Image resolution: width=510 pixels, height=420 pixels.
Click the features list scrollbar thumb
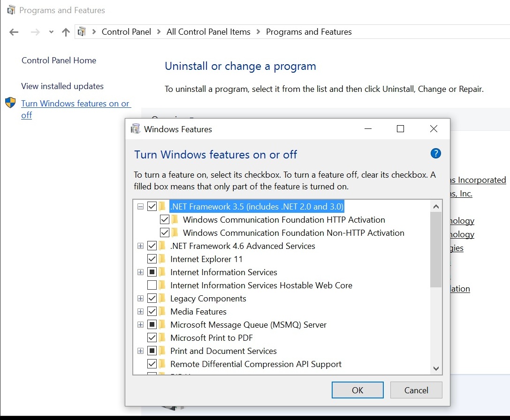click(x=436, y=250)
